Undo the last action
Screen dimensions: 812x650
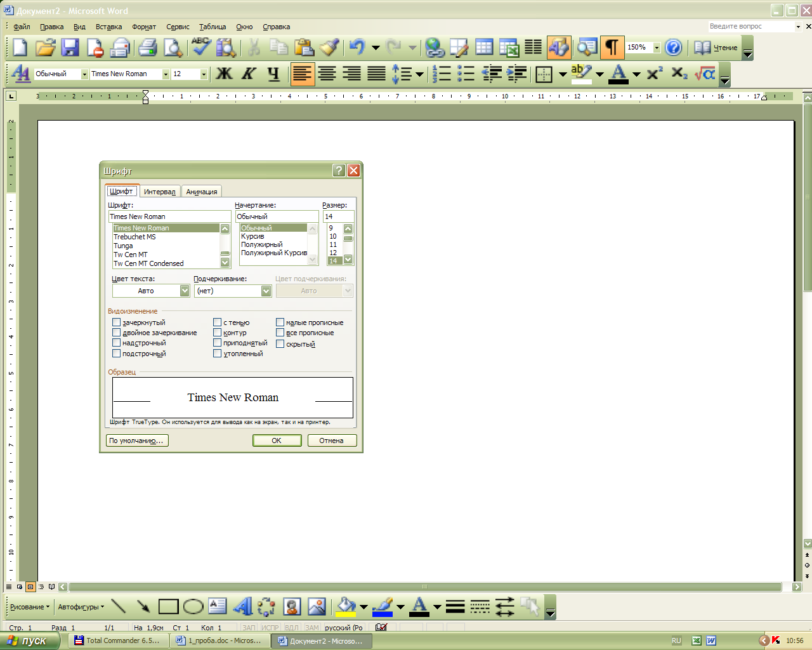[x=357, y=48]
